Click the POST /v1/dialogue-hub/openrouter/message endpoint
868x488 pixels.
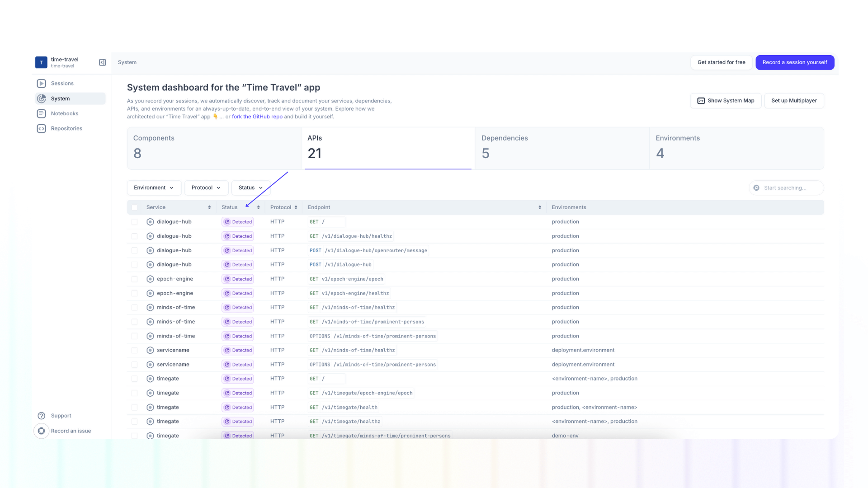point(368,251)
